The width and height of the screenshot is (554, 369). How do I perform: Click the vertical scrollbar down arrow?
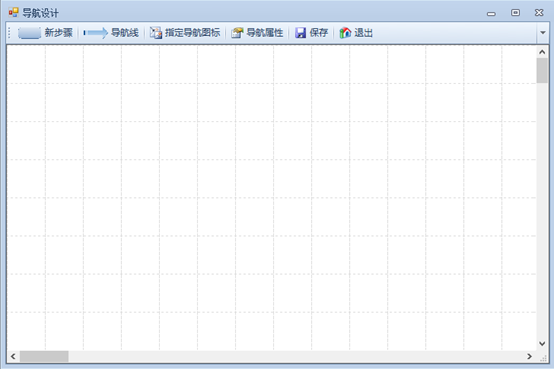tap(542, 344)
